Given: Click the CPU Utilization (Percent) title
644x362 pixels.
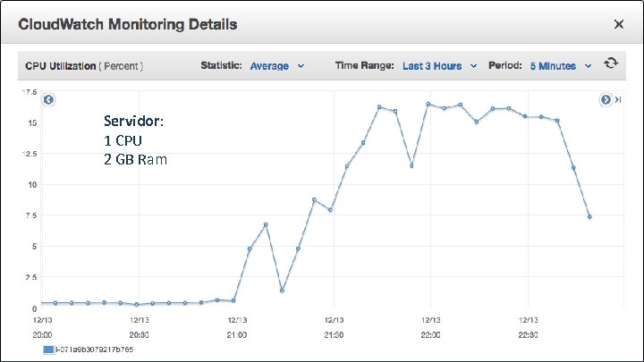Looking at the screenshot, I should coord(84,66).
